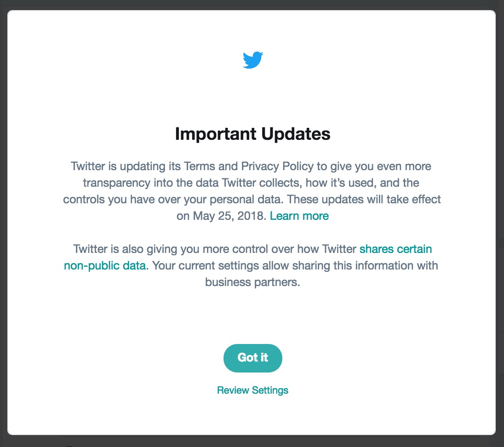The height and width of the screenshot is (447, 504).
Task: Confirm with the Got it button
Action: 252,358
